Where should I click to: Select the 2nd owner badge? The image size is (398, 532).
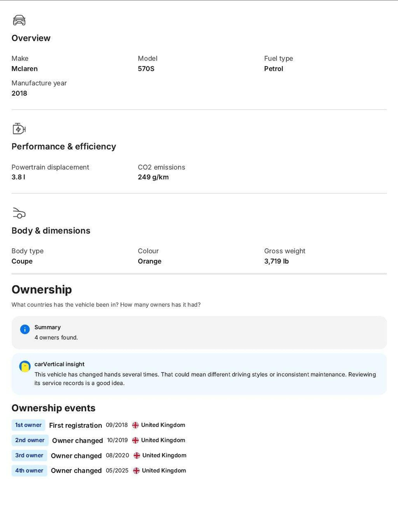[x=30, y=440]
